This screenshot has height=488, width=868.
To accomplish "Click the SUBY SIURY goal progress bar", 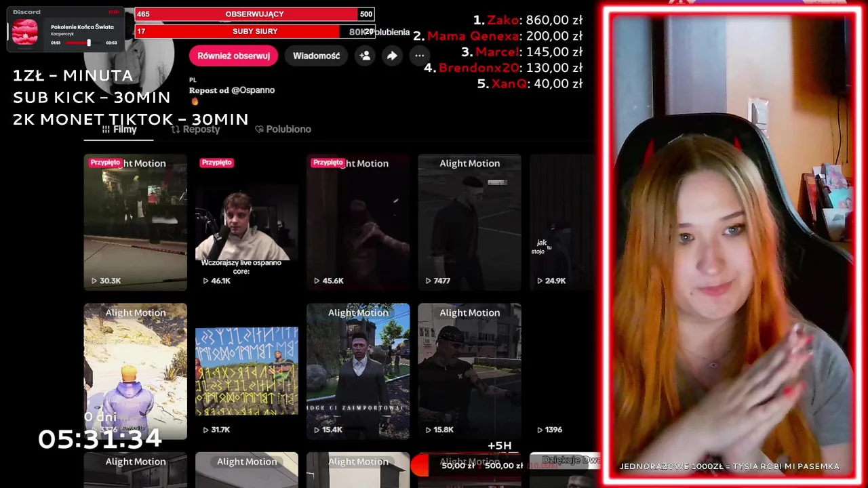I will 255,31.
